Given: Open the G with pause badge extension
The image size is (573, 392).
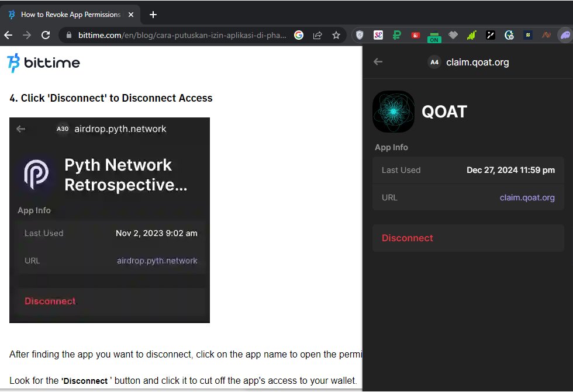Looking at the screenshot, I should click(509, 35).
